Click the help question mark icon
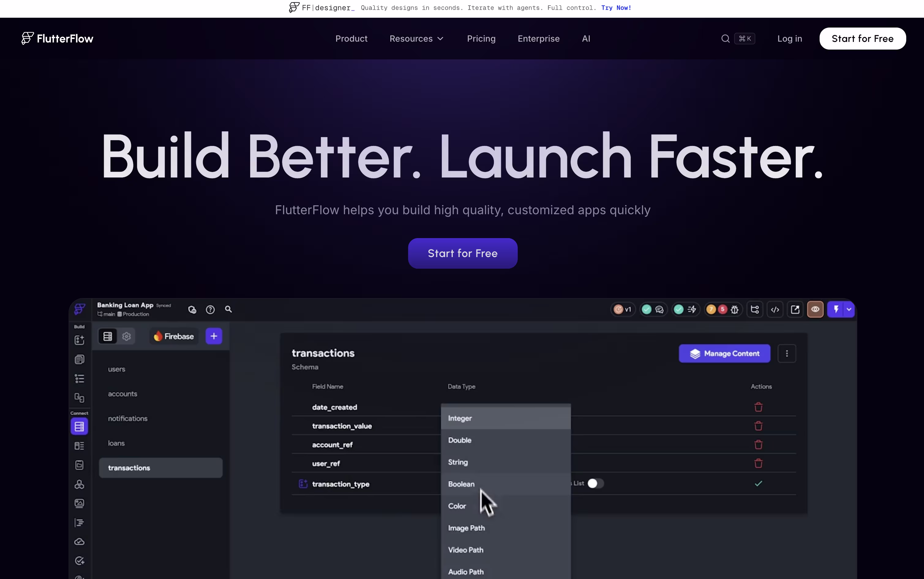The width and height of the screenshot is (924, 579). tap(210, 309)
